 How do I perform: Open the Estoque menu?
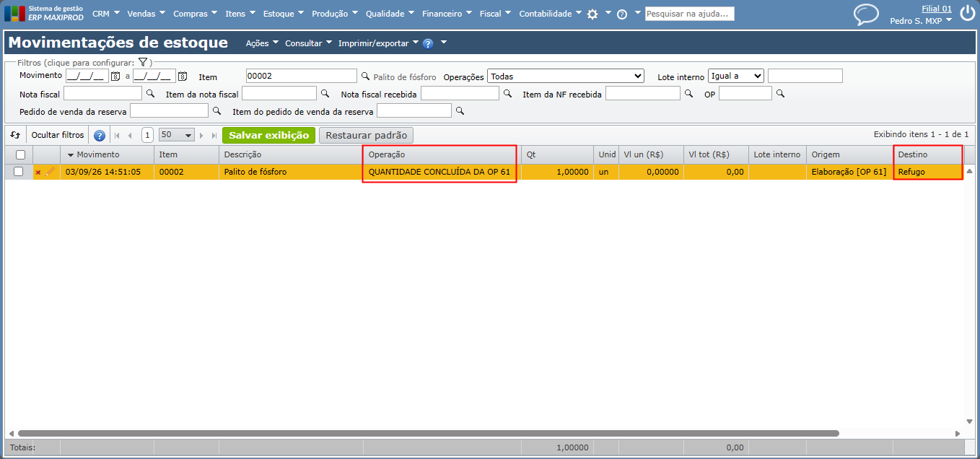(284, 14)
